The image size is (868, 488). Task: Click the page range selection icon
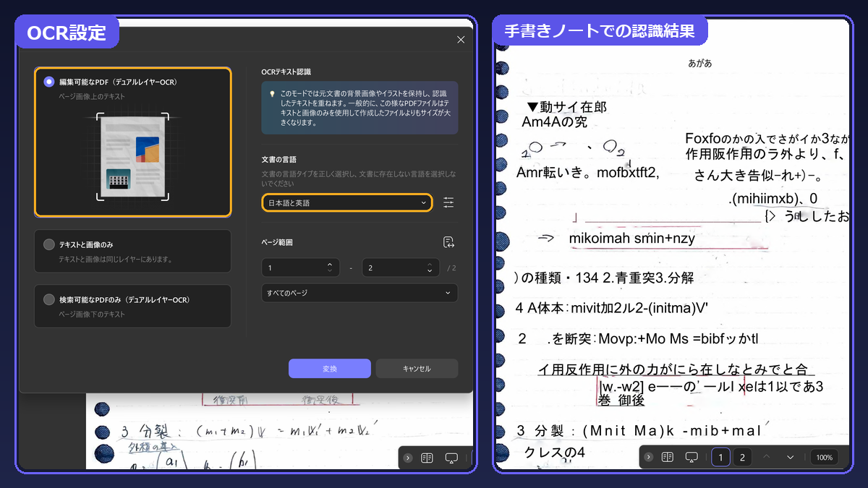(448, 242)
